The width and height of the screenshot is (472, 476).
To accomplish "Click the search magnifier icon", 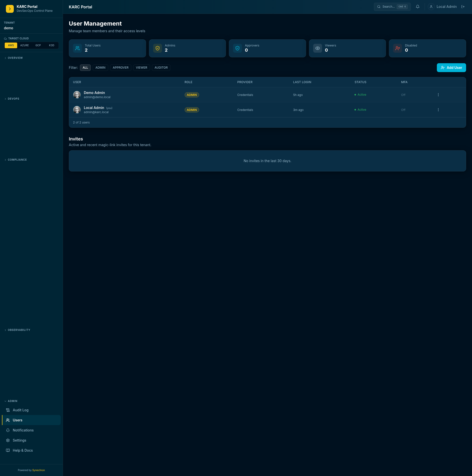I will click(379, 7).
